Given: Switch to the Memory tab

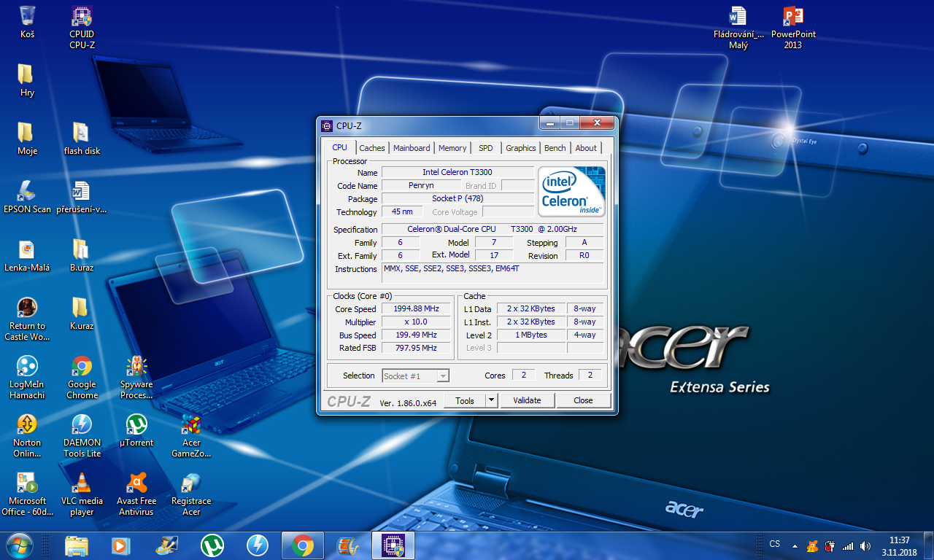Looking at the screenshot, I should 452,148.
